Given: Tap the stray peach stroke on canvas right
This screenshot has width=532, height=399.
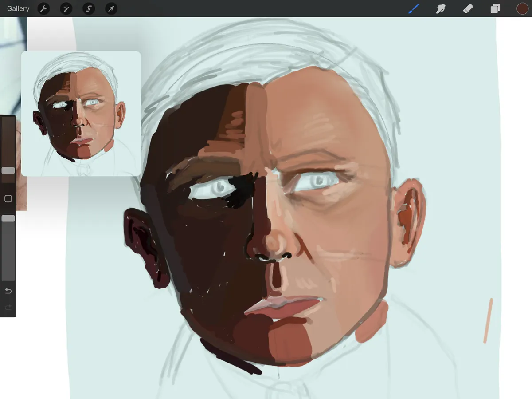Looking at the screenshot, I should click(x=488, y=320).
